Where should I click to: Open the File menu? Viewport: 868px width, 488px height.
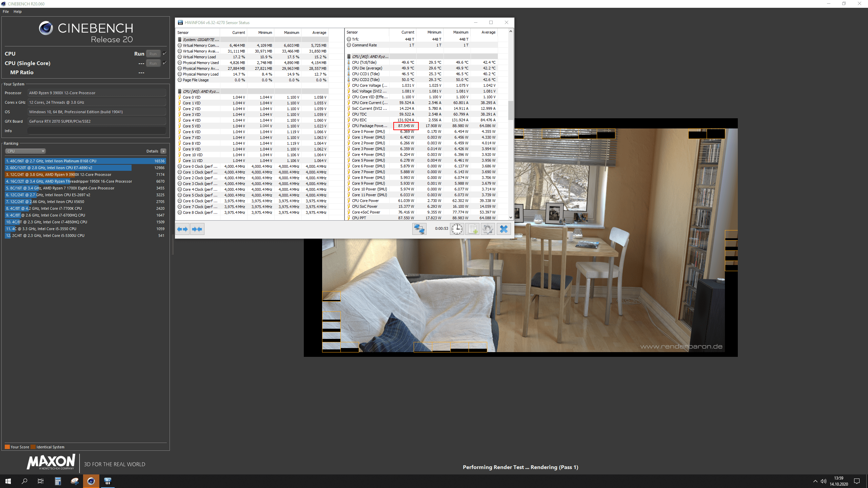6,12
